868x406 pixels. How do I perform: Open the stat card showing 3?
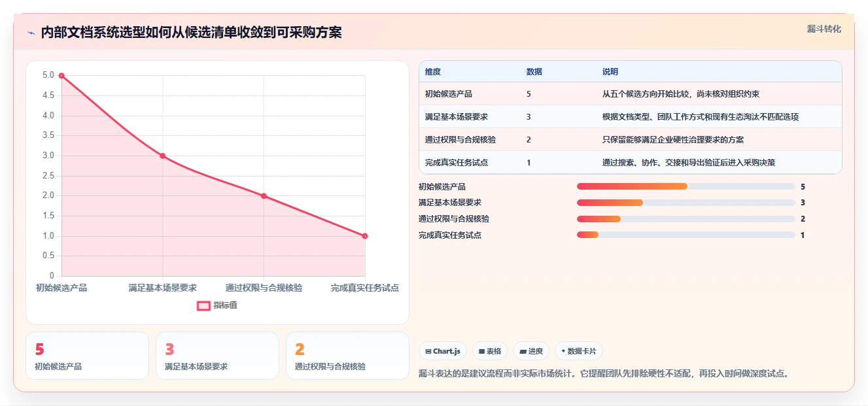[x=217, y=356]
